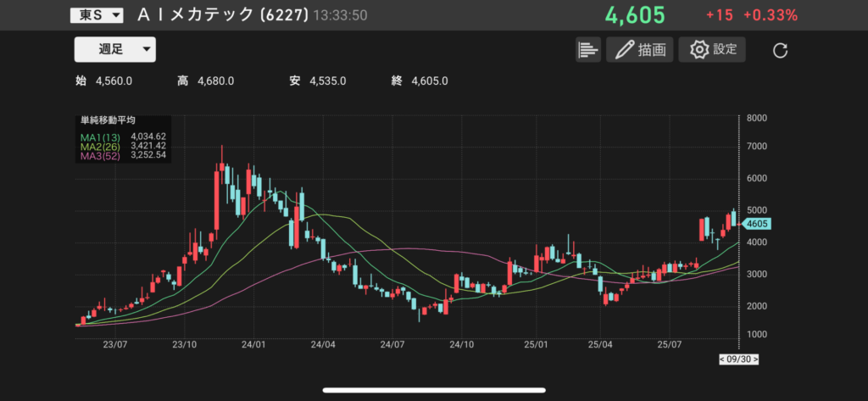The height and width of the screenshot is (401, 868).
Task: Open the 設定 gear settings
Action: (x=712, y=50)
